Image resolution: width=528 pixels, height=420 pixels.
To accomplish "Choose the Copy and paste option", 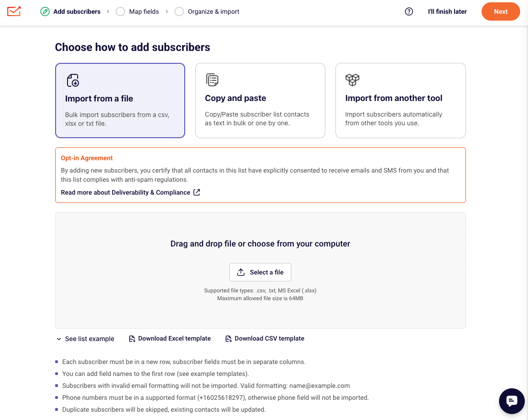I will (x=260, y=101).
